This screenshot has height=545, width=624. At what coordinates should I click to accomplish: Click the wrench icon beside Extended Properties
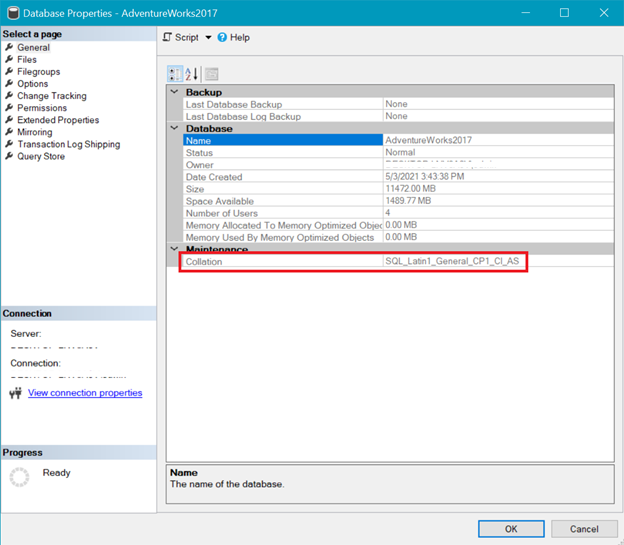(9, 119)
